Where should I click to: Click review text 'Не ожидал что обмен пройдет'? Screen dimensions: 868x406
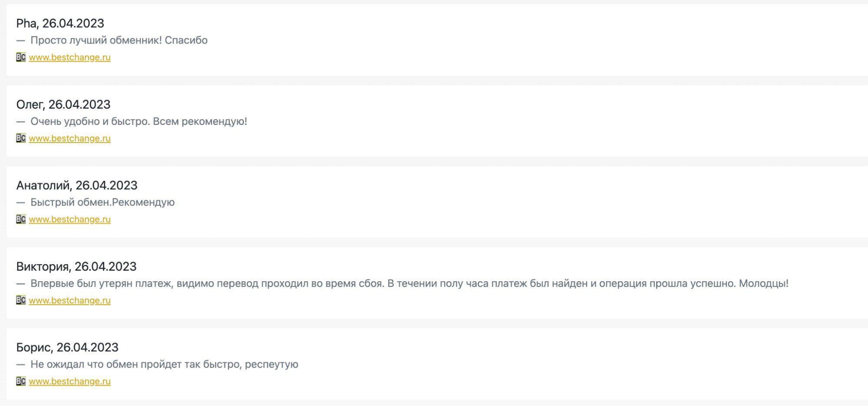(106, 364)
